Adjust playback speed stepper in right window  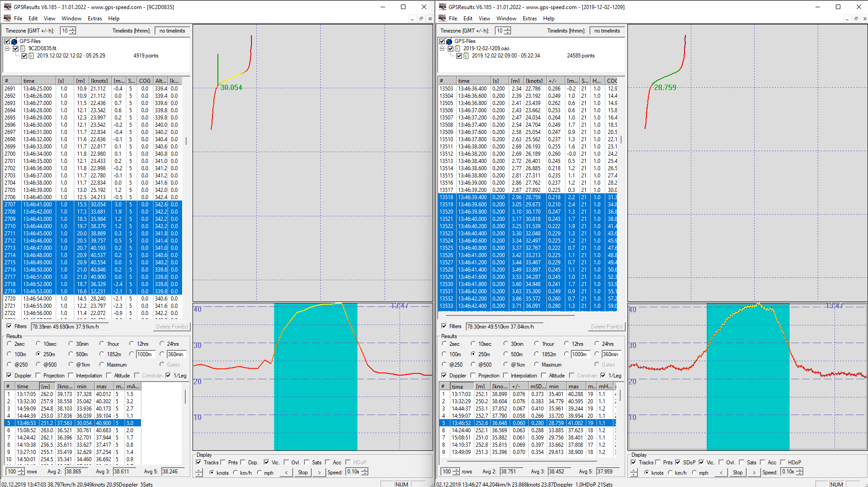[800, 472]
